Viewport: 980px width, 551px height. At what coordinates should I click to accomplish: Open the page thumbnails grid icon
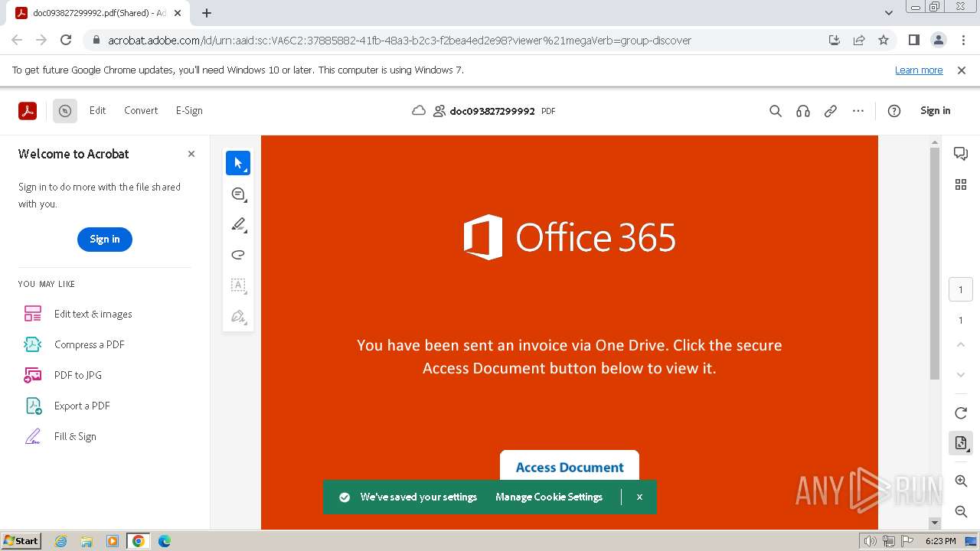pos(961,184)
